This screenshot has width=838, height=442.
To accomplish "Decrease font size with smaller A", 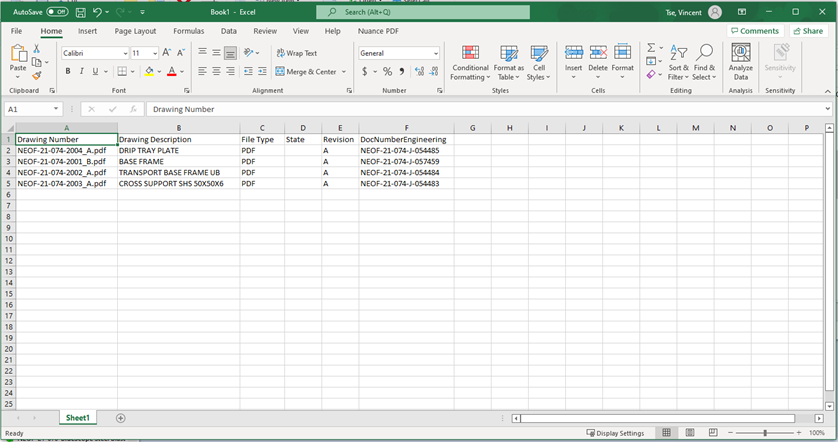I will tap(181, 52).
